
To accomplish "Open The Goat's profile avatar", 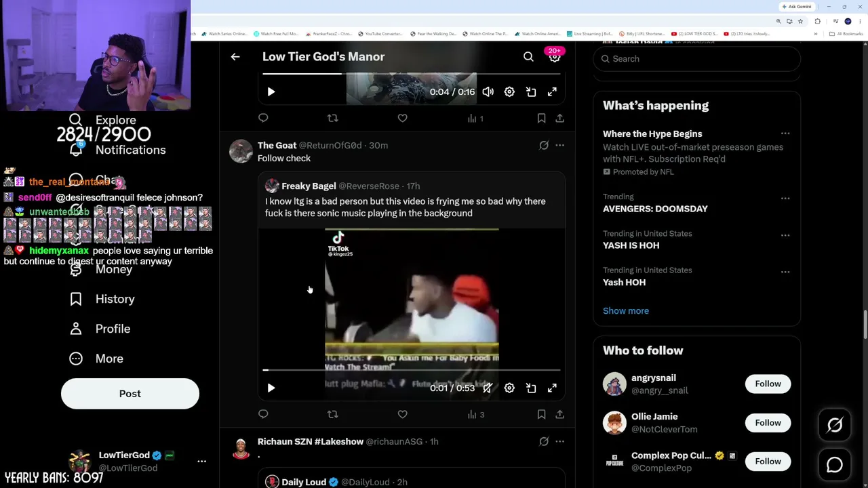I will [241, 151].
